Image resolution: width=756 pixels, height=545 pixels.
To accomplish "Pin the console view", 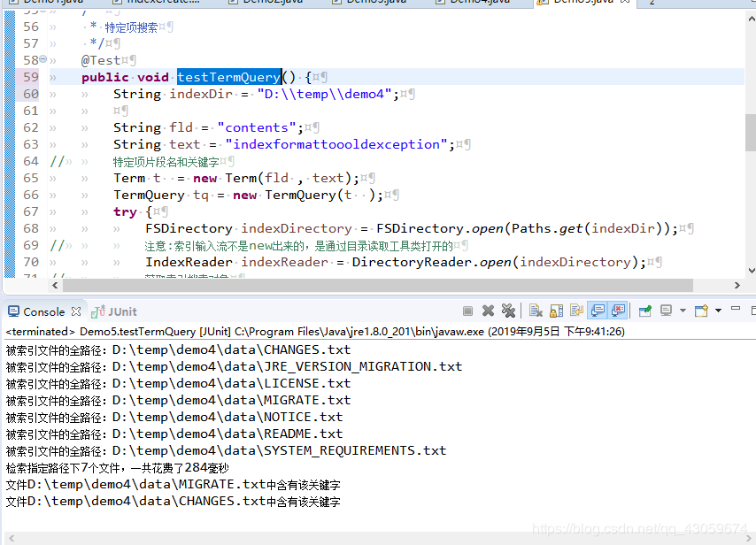I will (x=645, y=311).
